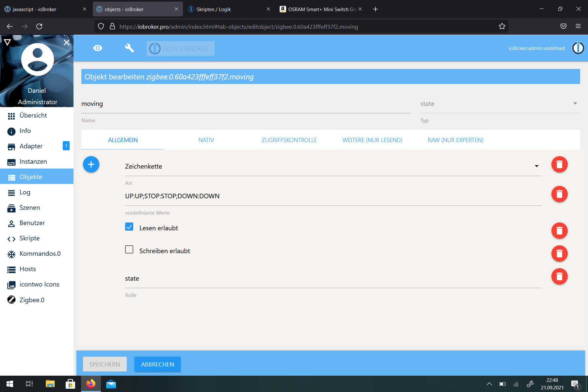Open Firefox from the Windows taskbar
The image size is (588, 392).
pos(91,384)
